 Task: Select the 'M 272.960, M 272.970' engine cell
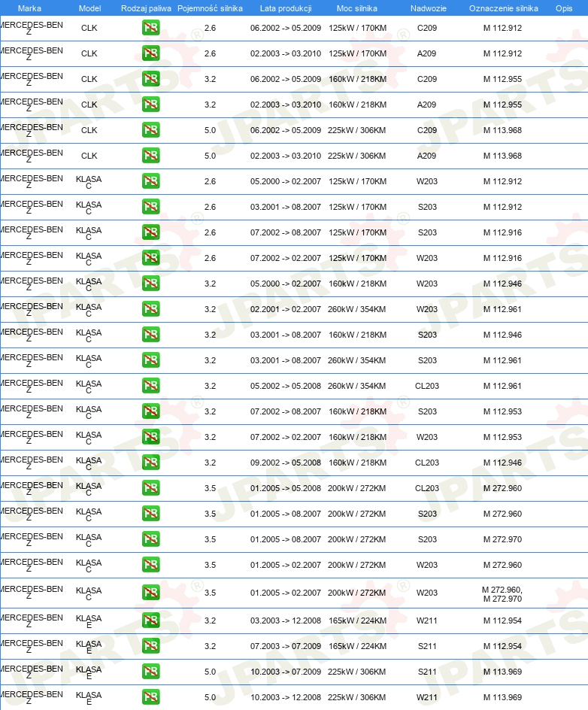point(502,594)
